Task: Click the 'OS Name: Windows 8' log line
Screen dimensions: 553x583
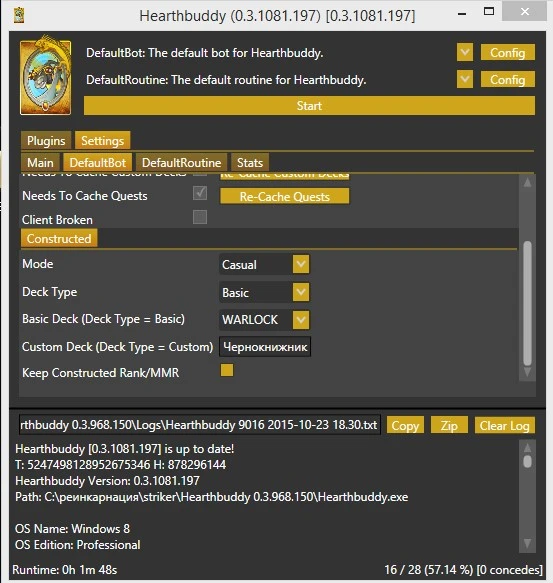Action: point(73,529)
